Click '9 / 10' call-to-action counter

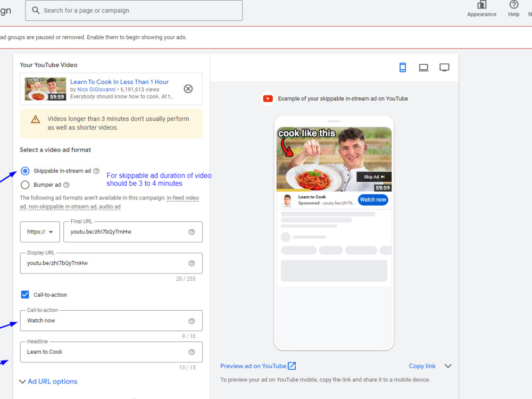[189, 336]
